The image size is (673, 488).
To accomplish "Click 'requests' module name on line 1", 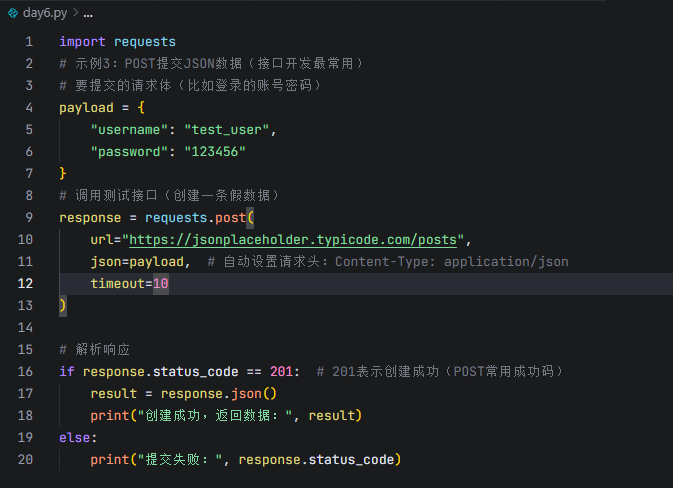I will pos(145,42).
